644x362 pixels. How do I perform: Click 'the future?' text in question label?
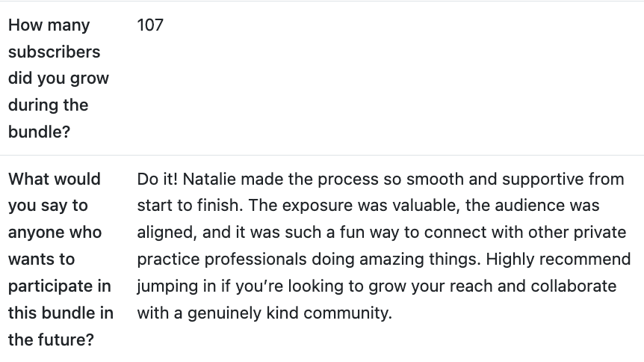point(51,340)
